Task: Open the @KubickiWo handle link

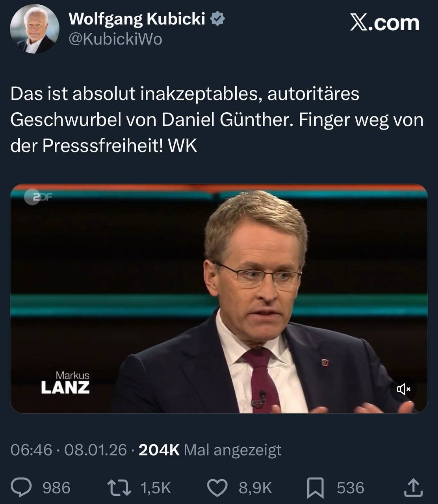Action: coord(115,39)
